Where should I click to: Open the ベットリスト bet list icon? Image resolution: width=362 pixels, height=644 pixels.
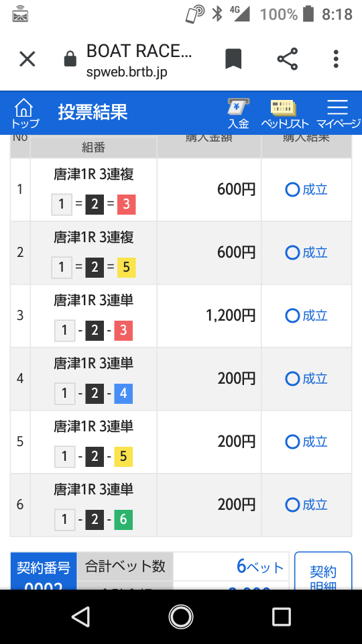click(x=284, y=113)
